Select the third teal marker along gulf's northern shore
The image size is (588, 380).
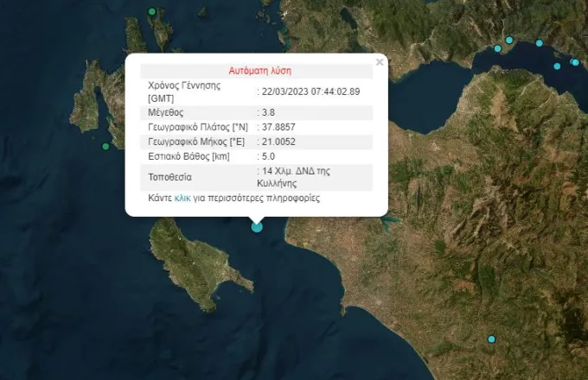tap(540, 43)
